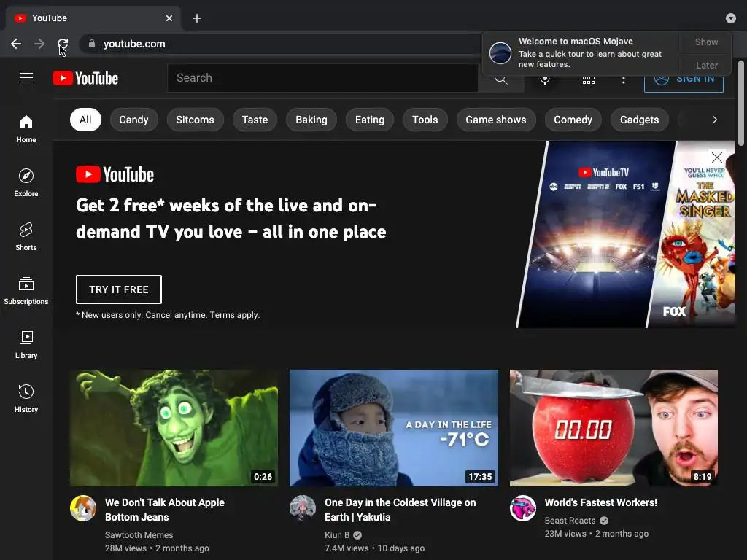Focus the YouTube search field
The width and height of the screenshot is (747, 560).
pyautogui.click(x=322, y=78)
